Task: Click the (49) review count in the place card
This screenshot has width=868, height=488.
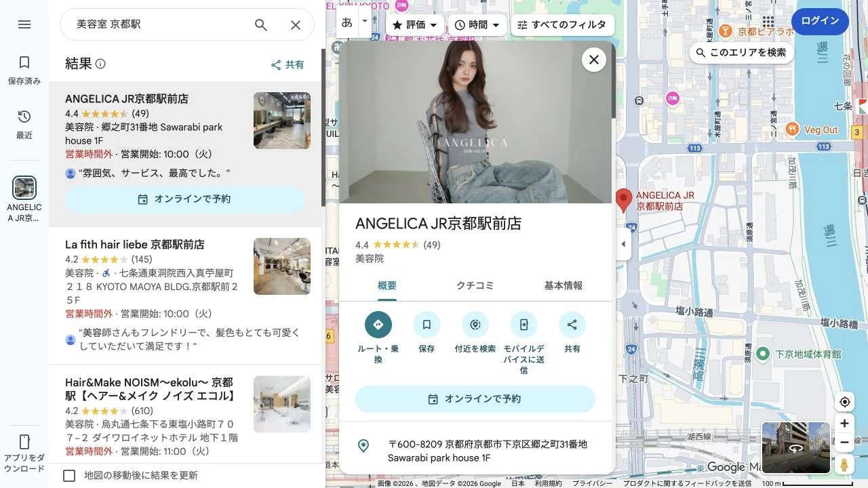Action: pos(432,245)
